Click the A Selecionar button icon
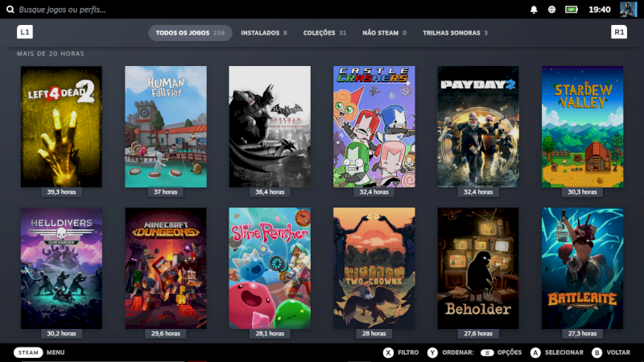Screen dimensions: 644x362 coord(535,352)
